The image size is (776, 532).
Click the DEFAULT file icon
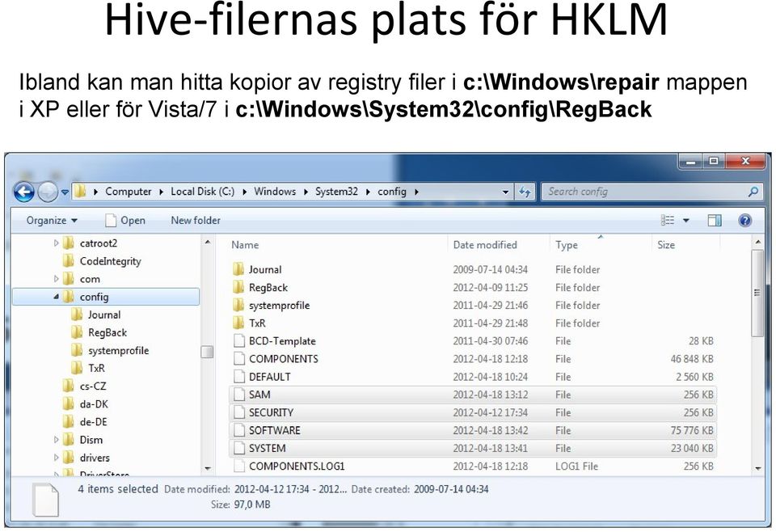coord(239,376)
